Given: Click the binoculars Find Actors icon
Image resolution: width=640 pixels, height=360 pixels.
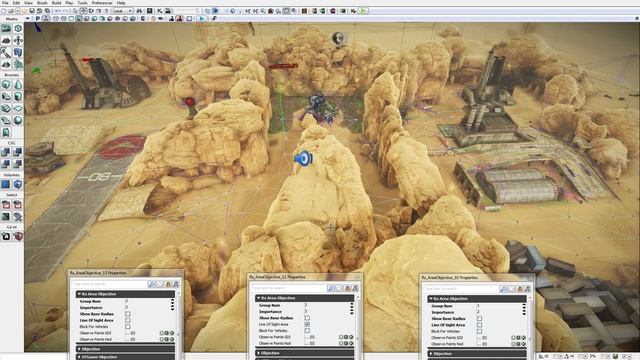Looking at the screenshot, I should pos(140,11).
